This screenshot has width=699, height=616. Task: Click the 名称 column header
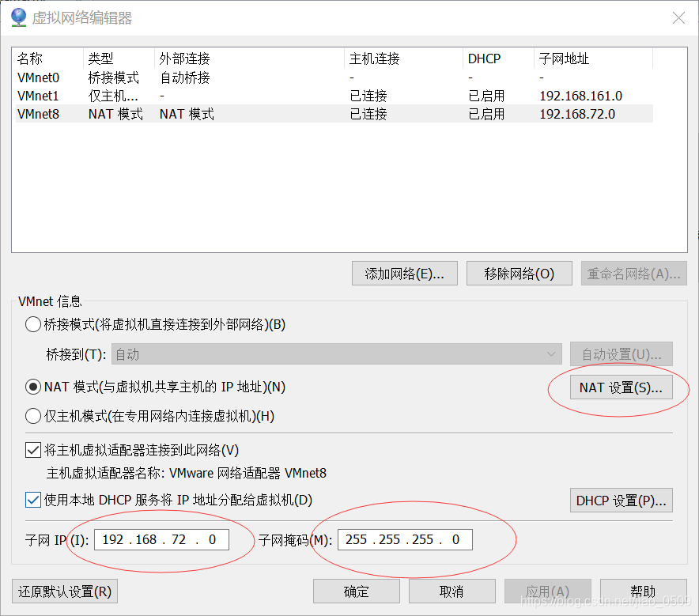coord(48,59)
